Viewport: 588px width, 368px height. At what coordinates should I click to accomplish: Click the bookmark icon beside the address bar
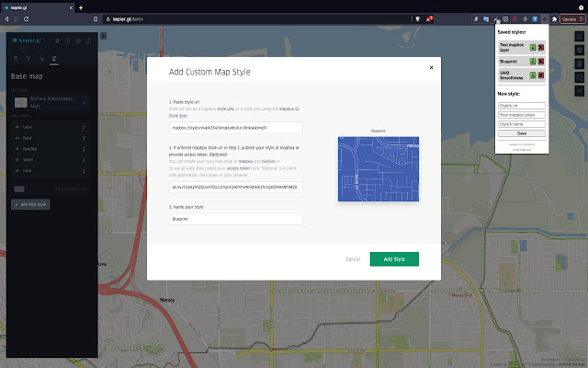96,19
